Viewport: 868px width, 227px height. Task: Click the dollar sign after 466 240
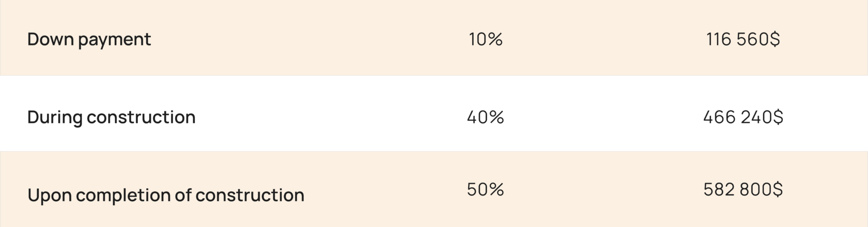tap(778, 117)
